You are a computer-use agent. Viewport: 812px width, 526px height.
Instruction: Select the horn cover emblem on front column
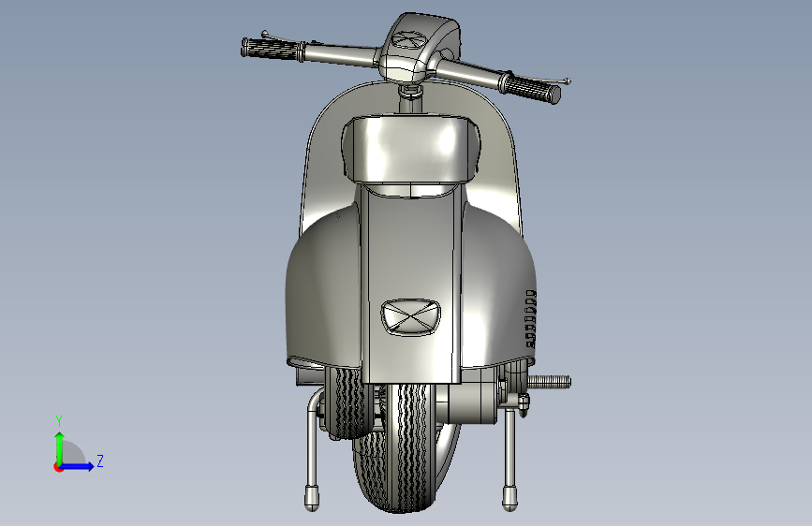click(x=410, y=317)
